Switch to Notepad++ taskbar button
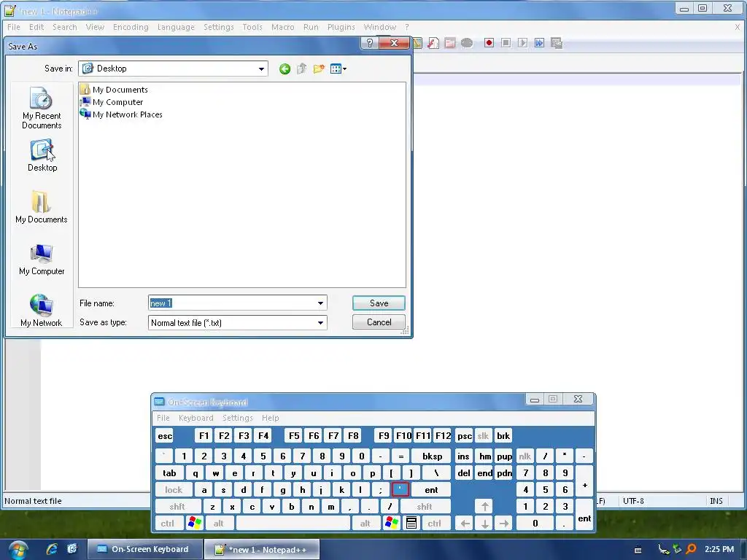The width and height of the screenshot is (747, 560). pos(262,550)
